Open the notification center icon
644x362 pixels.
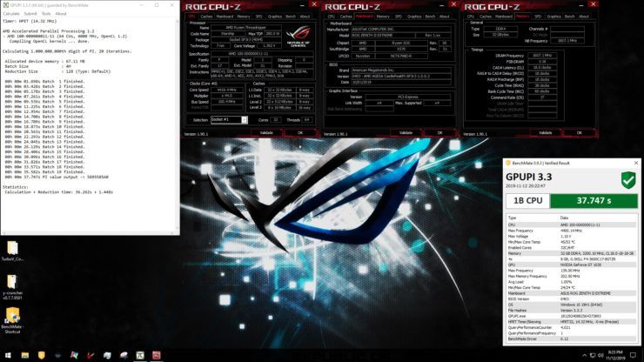633,355
